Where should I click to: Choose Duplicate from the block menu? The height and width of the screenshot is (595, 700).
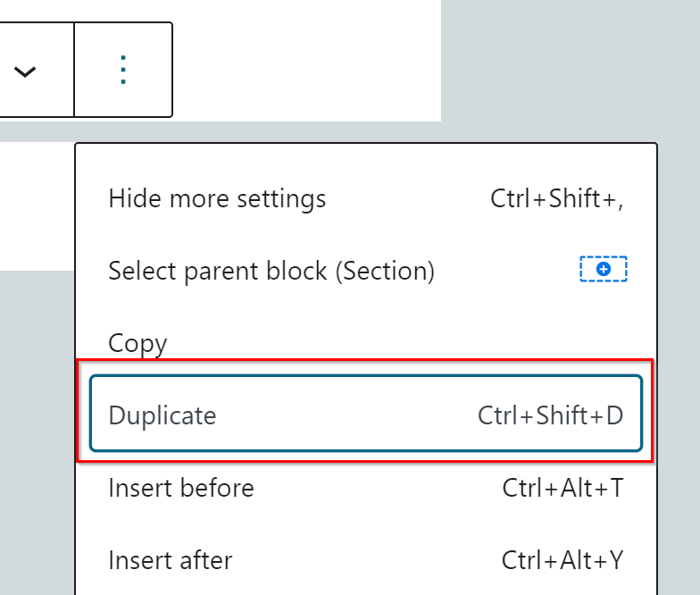pos(162,415)
